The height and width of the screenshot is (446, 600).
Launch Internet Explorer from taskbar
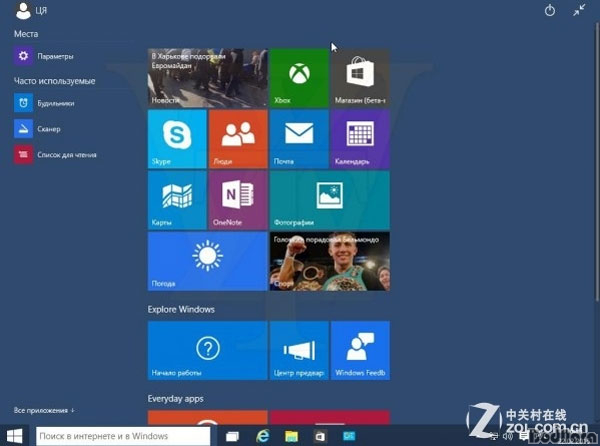262,436
